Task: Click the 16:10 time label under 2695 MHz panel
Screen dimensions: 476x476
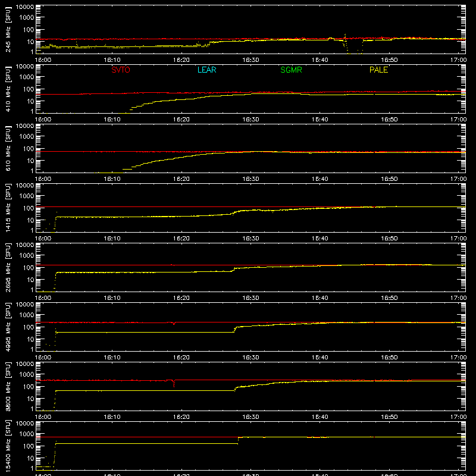Action: pos(112,298)
